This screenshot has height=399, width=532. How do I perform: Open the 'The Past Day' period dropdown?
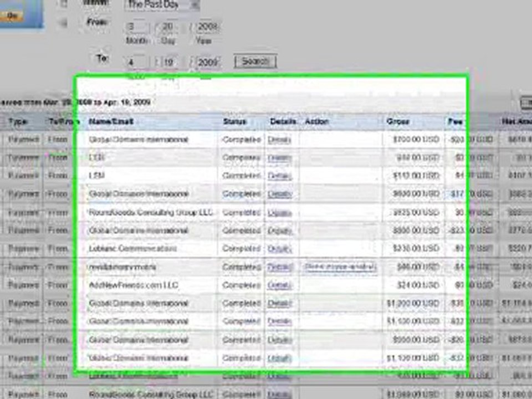[x=162, y=4]
